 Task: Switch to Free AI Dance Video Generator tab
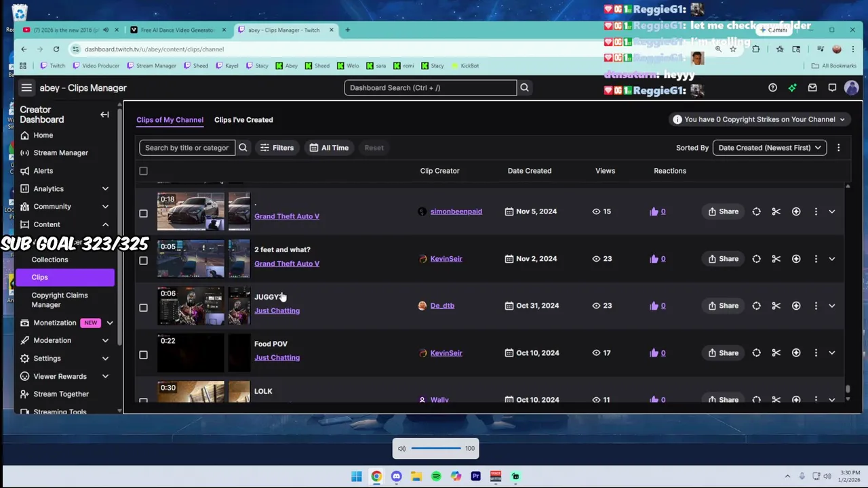pyautogui.click(x=179, y=30)
